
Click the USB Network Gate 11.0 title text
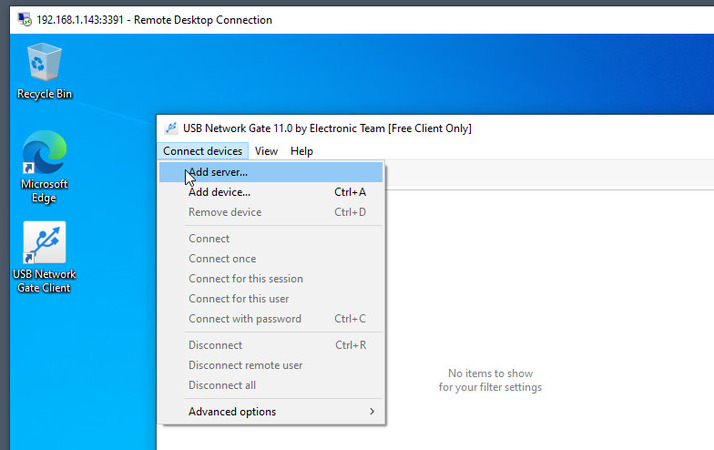click(327, 128)
